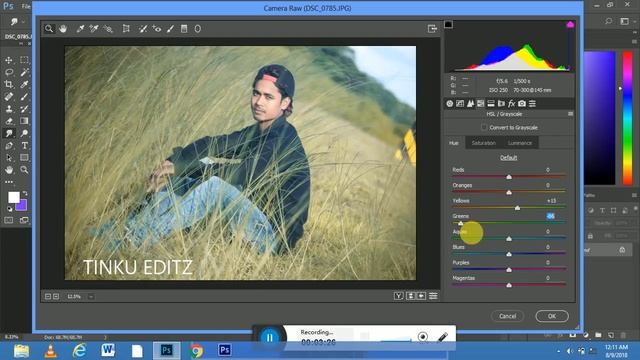Screen dimensions: 640x360
Task: Open the Detail panel icon
Action: click(x=470, y=104)
